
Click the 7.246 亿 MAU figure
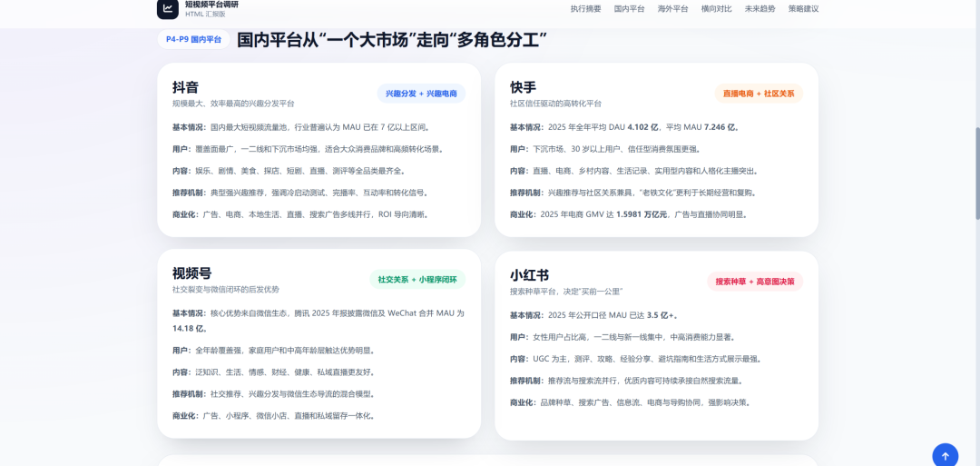click(x=721, y=127)
